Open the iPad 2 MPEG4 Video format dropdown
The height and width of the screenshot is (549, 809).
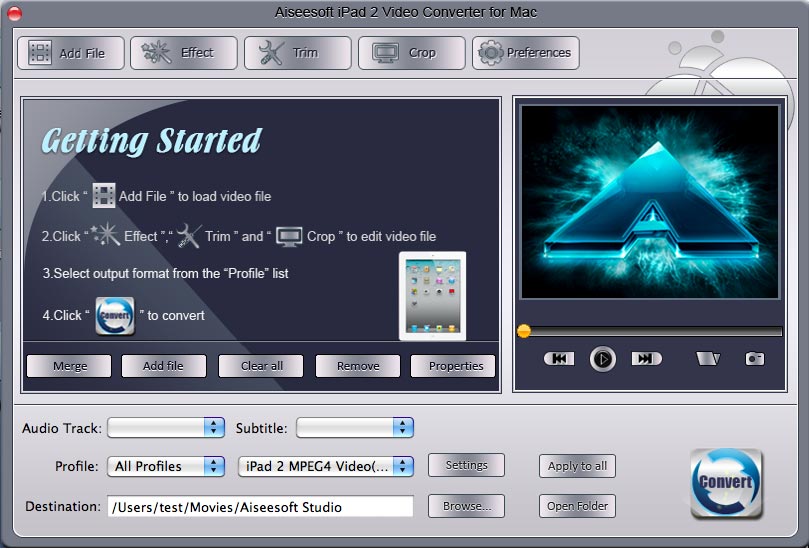pyautogui.click(x=326, y=466)
